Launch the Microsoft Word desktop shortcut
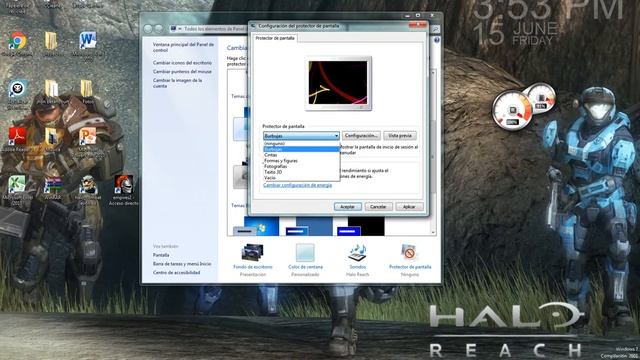Viewport: 640px width, 360px height. coord(87,41)
